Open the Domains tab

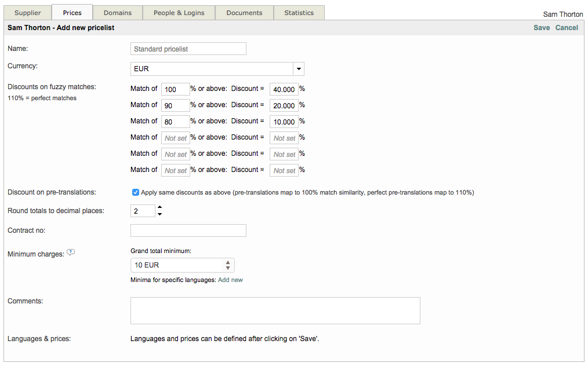tap(118, 13)
